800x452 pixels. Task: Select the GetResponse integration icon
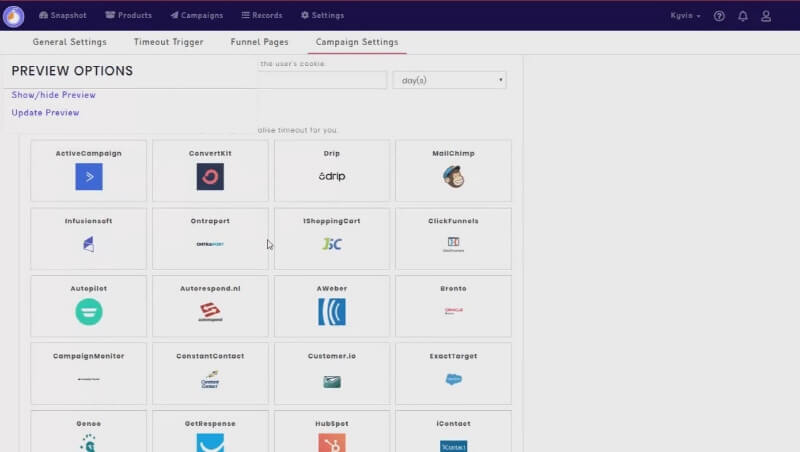pos(210,443)
